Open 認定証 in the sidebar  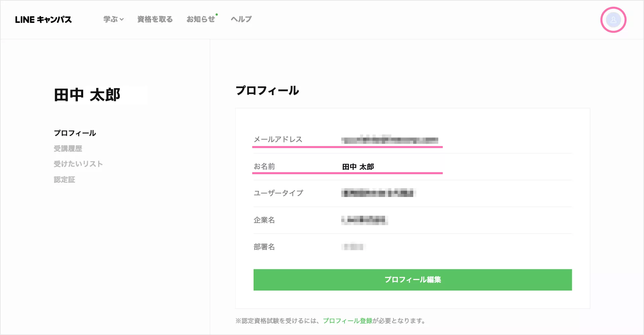pos(64,180)
